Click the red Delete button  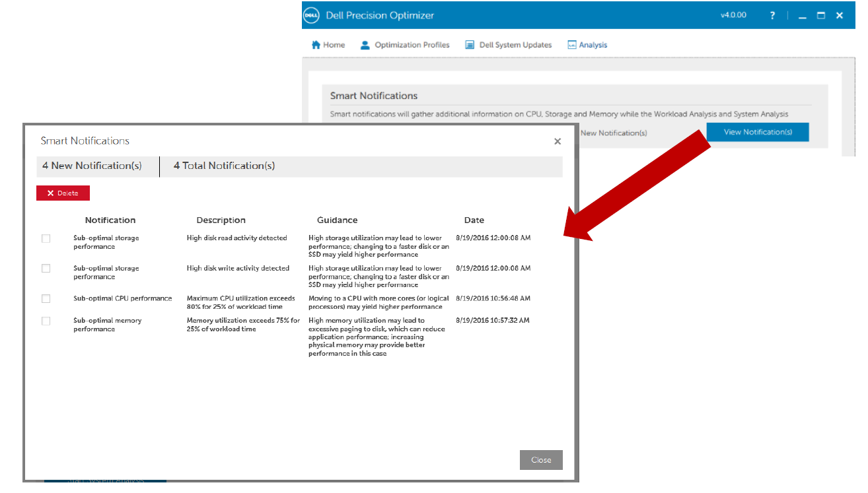coord(63,193)
